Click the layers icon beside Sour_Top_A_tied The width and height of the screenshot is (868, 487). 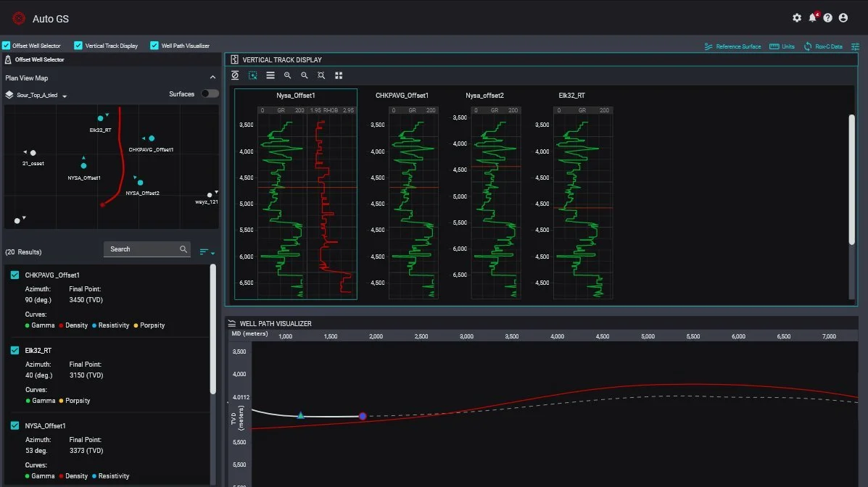pyautogui.click(x=9, y=95)
